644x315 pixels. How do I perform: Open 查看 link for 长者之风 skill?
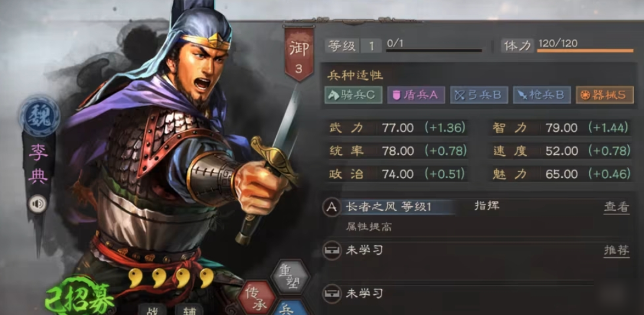[616, 207]
